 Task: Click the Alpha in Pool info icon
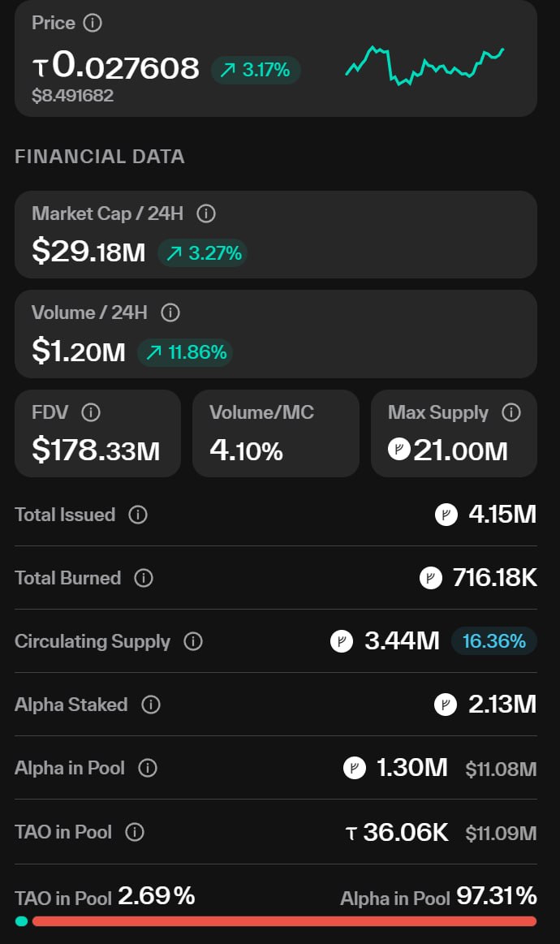click(148, 768)
